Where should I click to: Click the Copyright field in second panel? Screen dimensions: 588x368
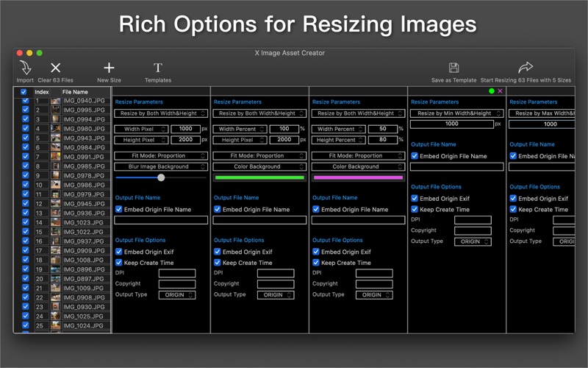[276, 284]
